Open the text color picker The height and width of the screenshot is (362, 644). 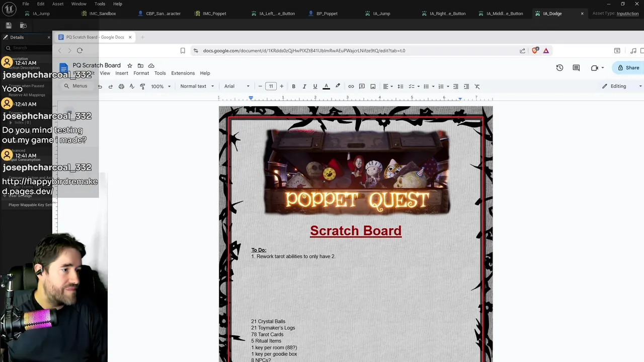coord(326,86)
